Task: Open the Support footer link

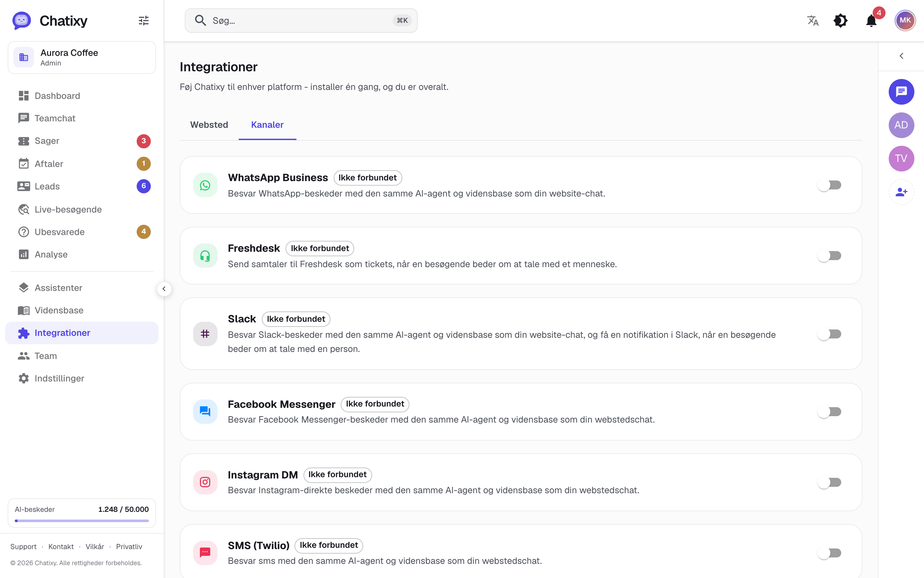Action: [x=23, y=547]
